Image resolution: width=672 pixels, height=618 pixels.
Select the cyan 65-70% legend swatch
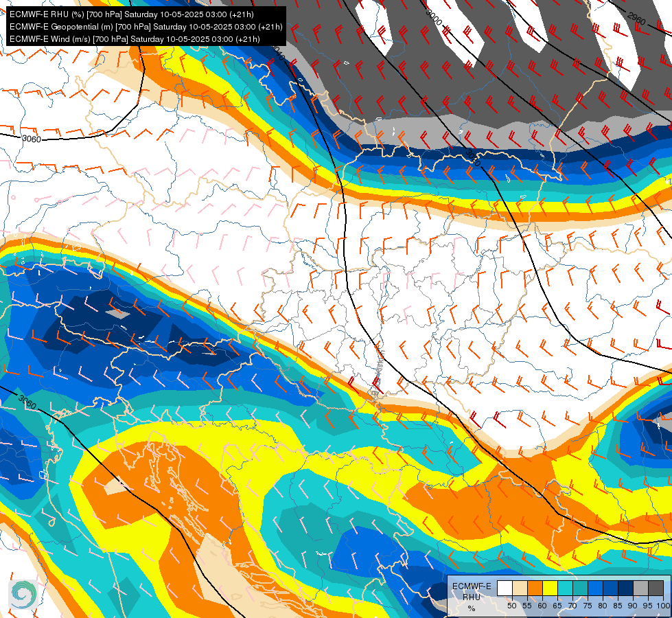click(x=565, y=588)
